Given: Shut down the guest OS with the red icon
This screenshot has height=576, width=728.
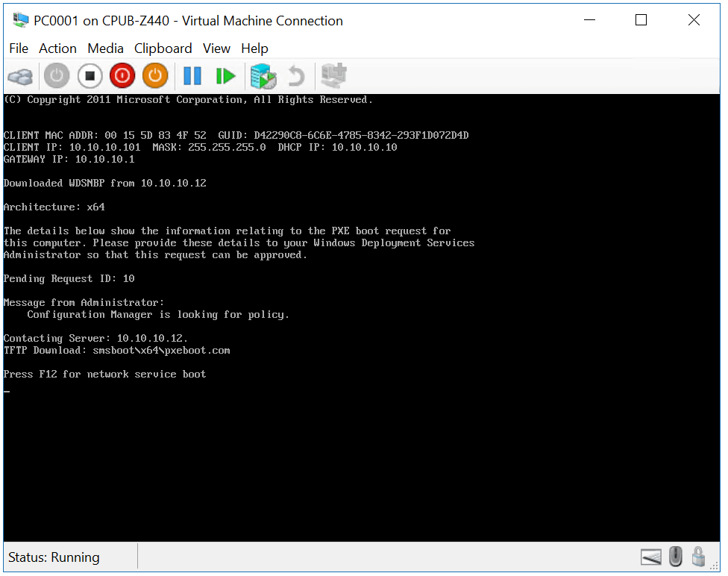Looking at the screenshot, I should pyautogui.click(x=122, y=75).
